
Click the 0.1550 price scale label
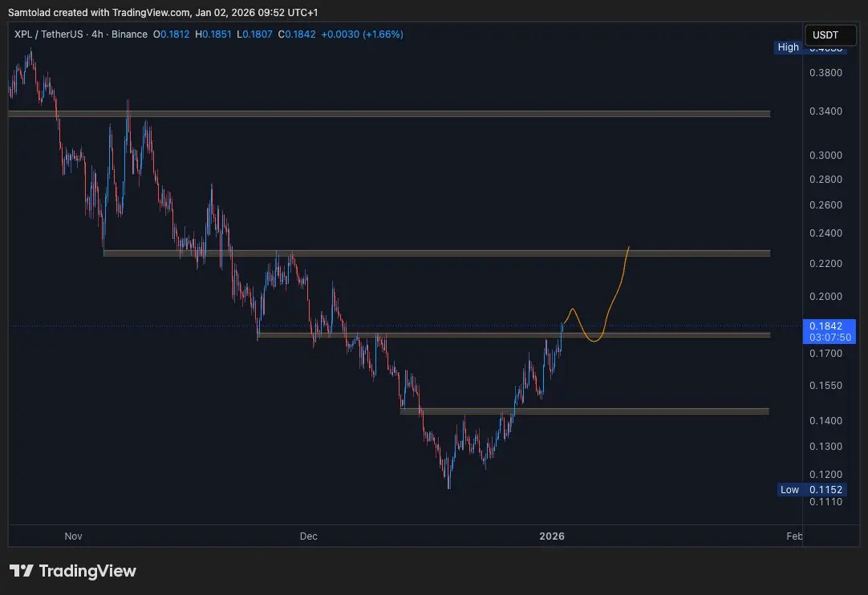tap(825, 385)
